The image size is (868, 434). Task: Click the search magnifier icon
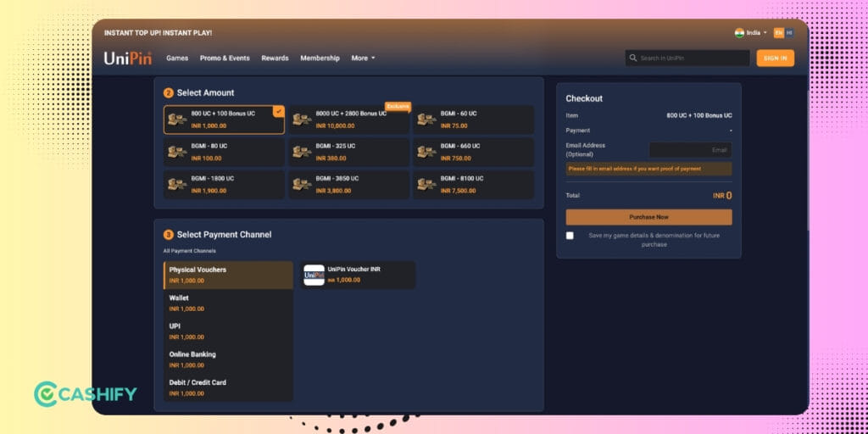pyautogui.click(x=633, y=58)
